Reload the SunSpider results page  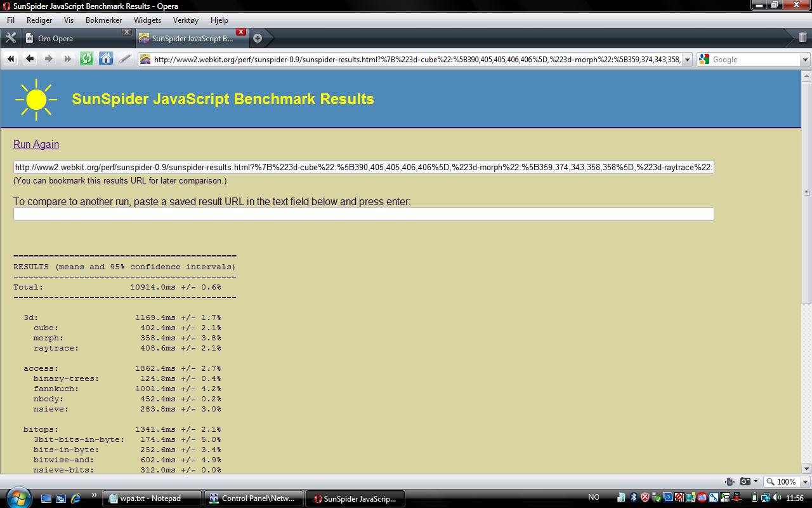87,59
